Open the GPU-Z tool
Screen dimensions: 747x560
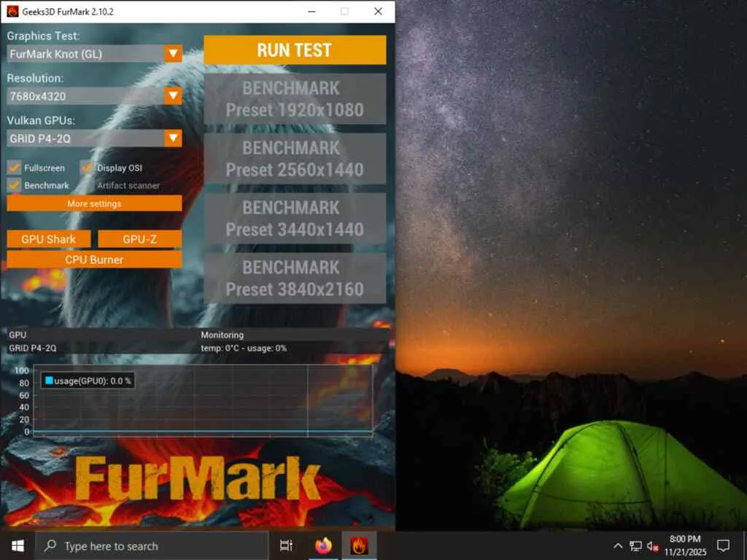(x=139, y=239)
